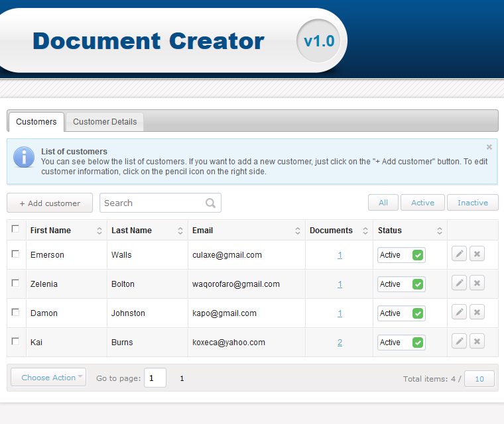The image size is (504, 424).
Task: Edit Damon Johnston with the pencil icon
Action: [x=459, y=312]
